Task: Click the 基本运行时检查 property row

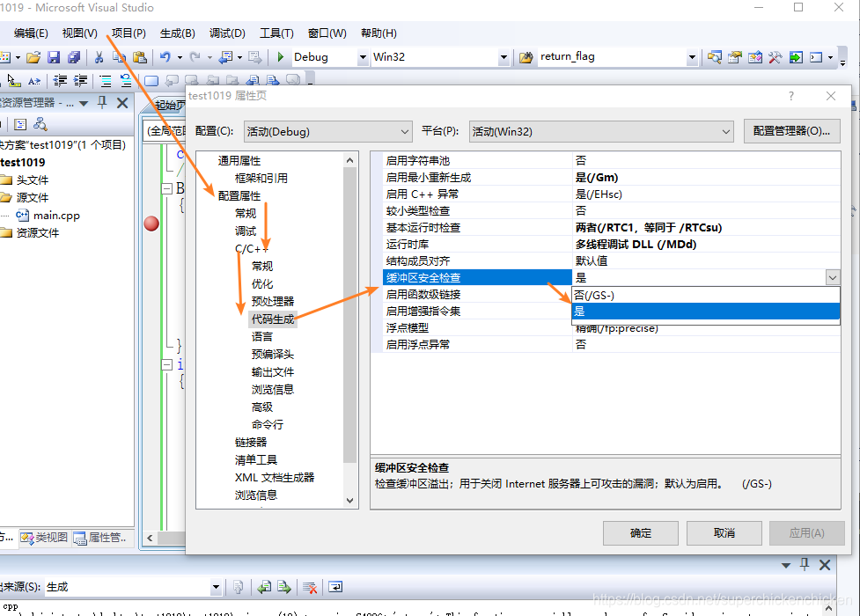Action: 612,228
